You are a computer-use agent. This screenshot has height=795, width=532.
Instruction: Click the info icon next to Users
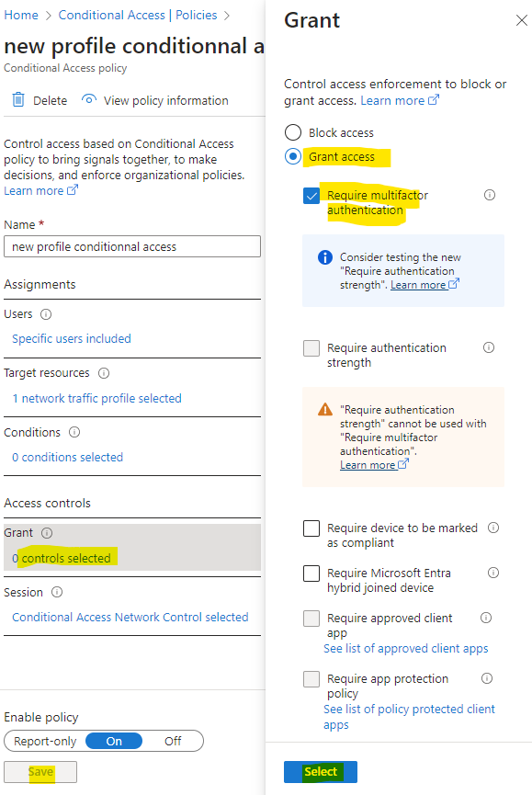pyautogui.click(x=46, y=314)
